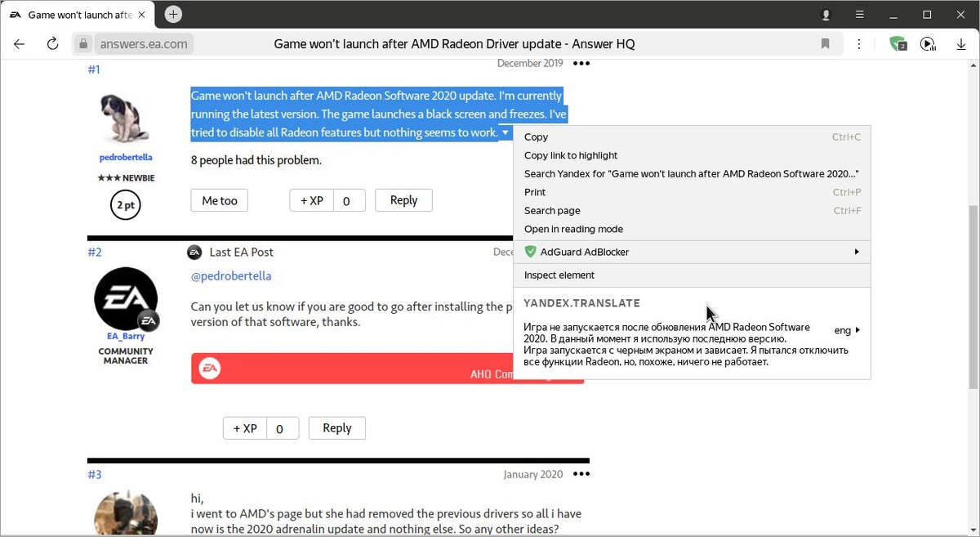Expand the AdGuard AdBlocker submenu arrow
Screen dimensions: 980x537
click(857, 252)
